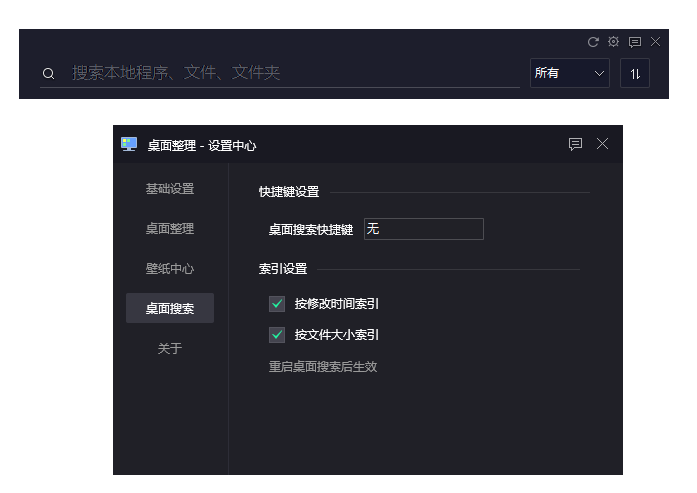
Task: Click the refresh icon in search bar
Action: [x=593, y=42]
